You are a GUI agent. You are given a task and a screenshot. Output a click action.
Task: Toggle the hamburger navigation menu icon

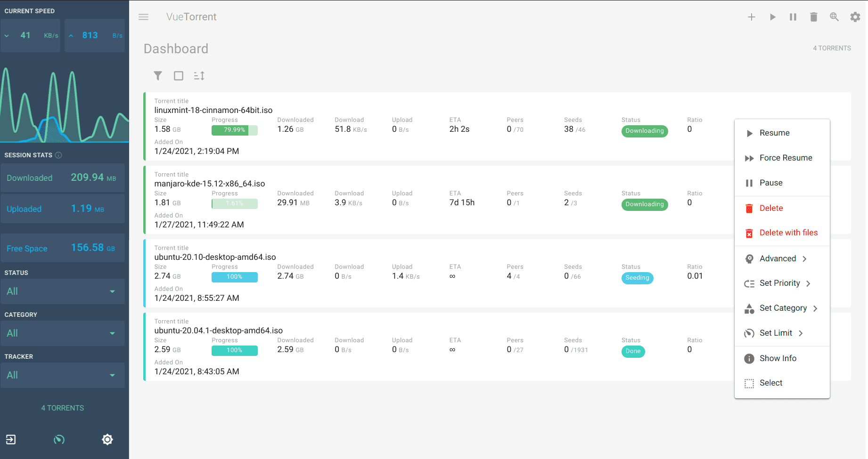[144, 17]
